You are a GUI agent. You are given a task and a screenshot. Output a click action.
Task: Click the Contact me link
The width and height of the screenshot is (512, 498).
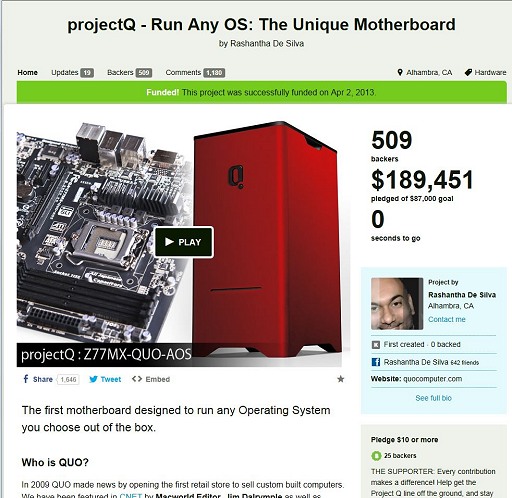pyautogui.click(x=446, y=319)
